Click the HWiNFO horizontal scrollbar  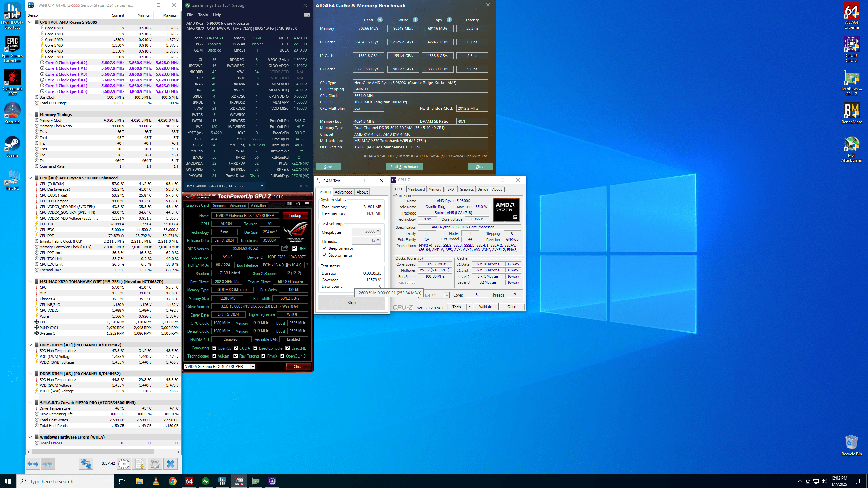tap(93, 452)
